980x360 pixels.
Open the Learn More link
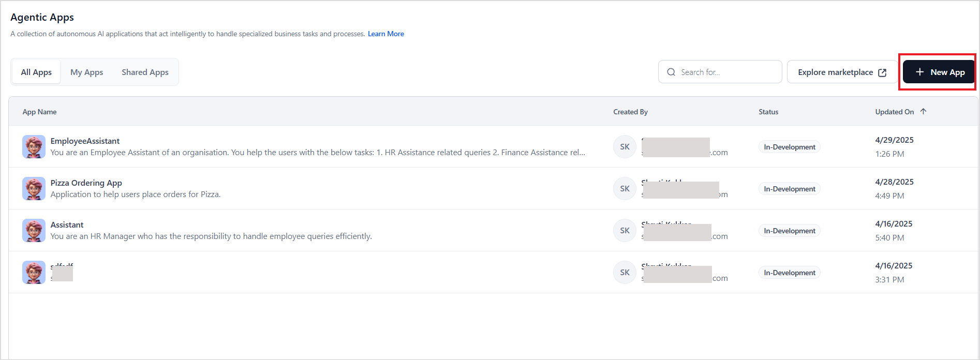pos(385,34)
